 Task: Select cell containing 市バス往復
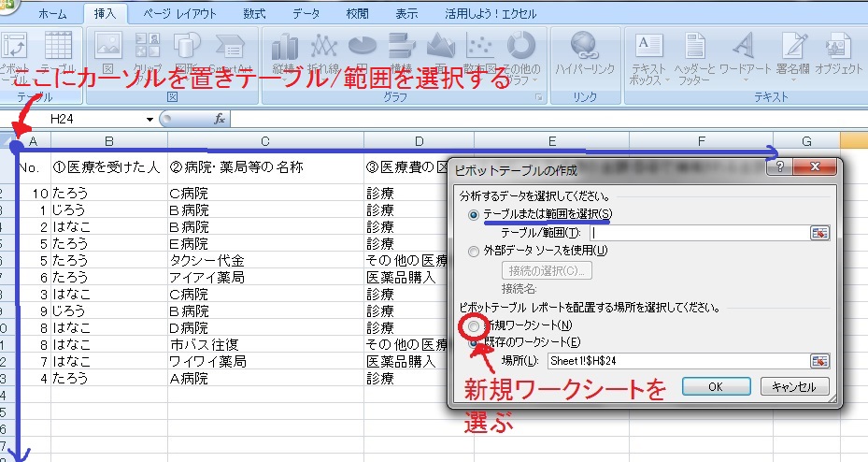click(x=265, y=344)
